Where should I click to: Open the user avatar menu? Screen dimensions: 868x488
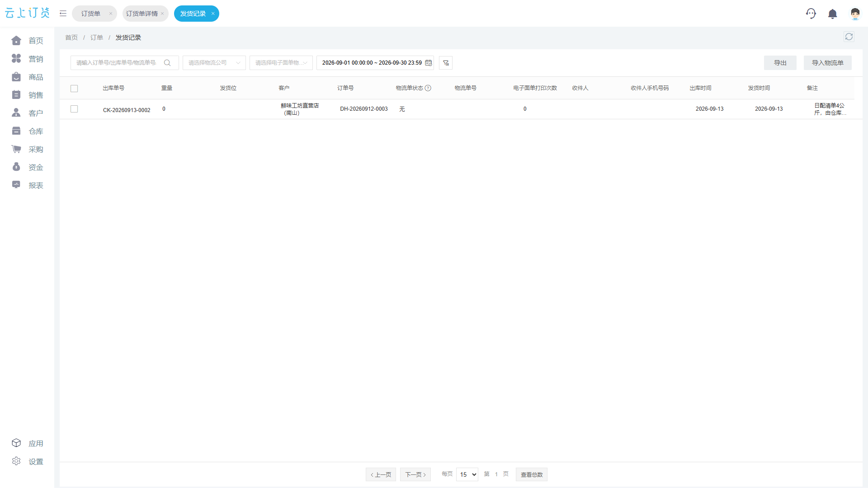pos(855,14)
